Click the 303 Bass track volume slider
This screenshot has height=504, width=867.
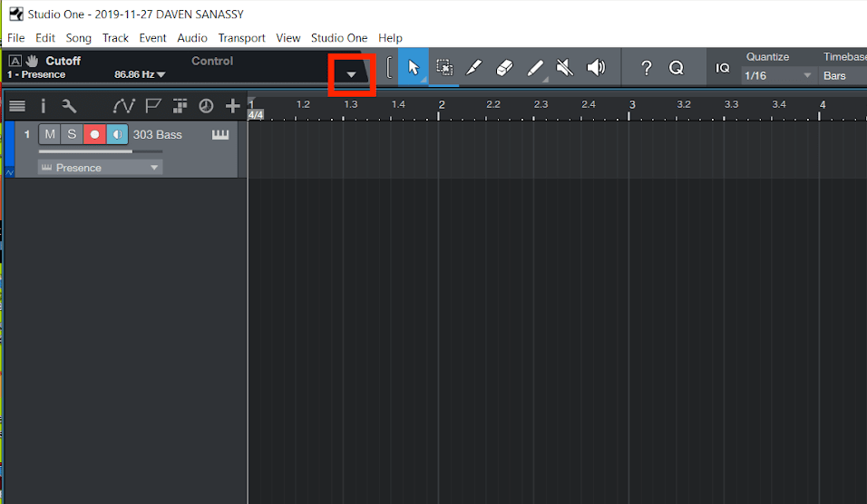click(x=101, y=150)
